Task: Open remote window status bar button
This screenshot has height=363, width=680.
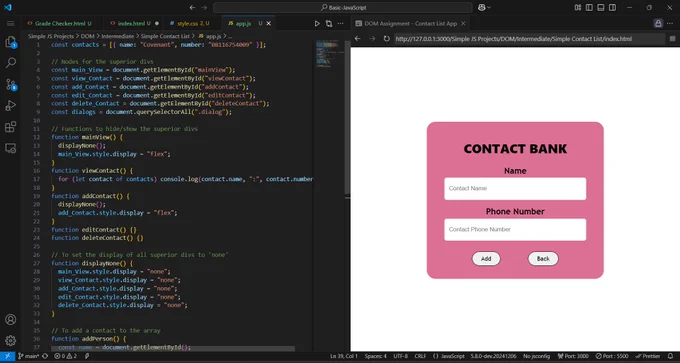Action: [7, 356]
